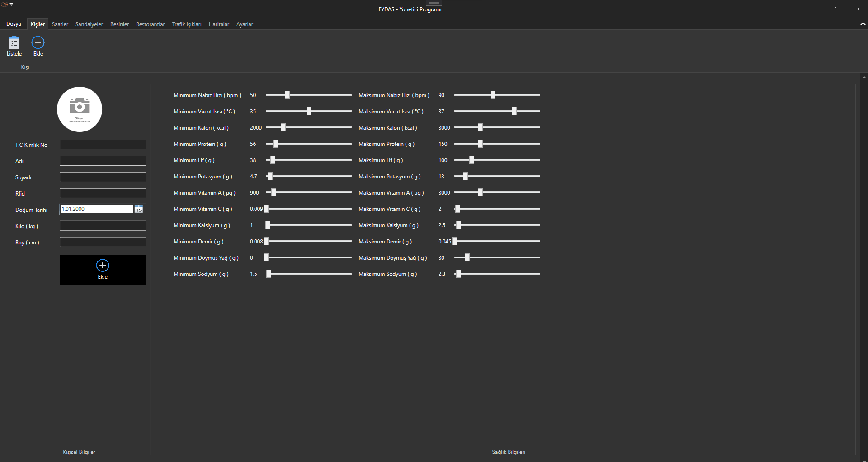Collapse the ribbon with the chevron arrow
This screenshot has height=462, width=868.
coord(863,24)
